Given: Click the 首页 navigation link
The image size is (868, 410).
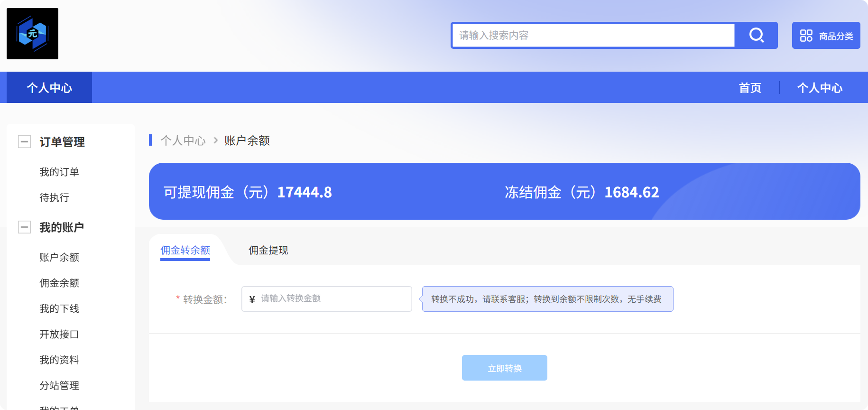Looking at the screenshot, I should click(x=749, y=88).
